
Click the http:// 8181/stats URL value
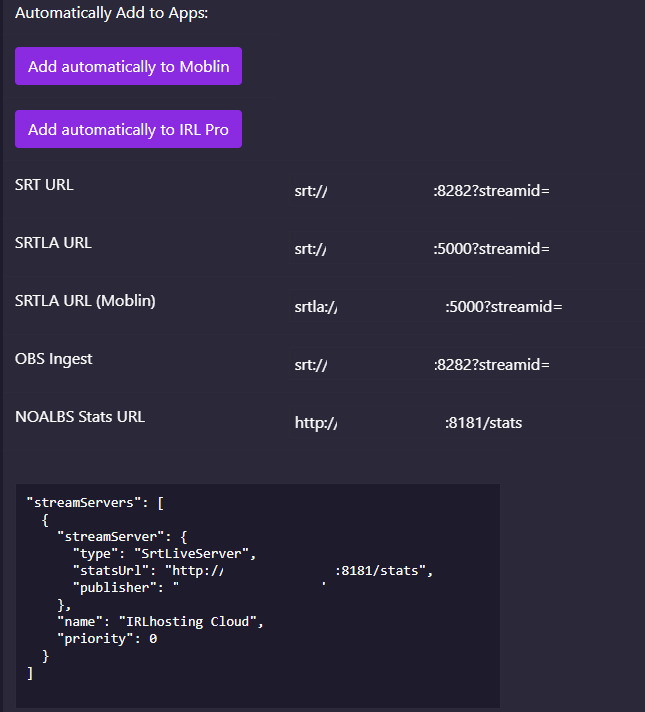point(408,423)
